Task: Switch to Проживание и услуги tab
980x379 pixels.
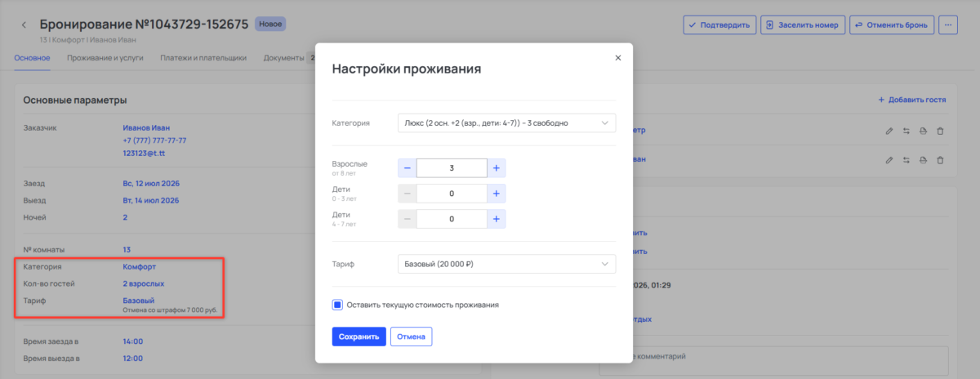Action: click(105, 58)
